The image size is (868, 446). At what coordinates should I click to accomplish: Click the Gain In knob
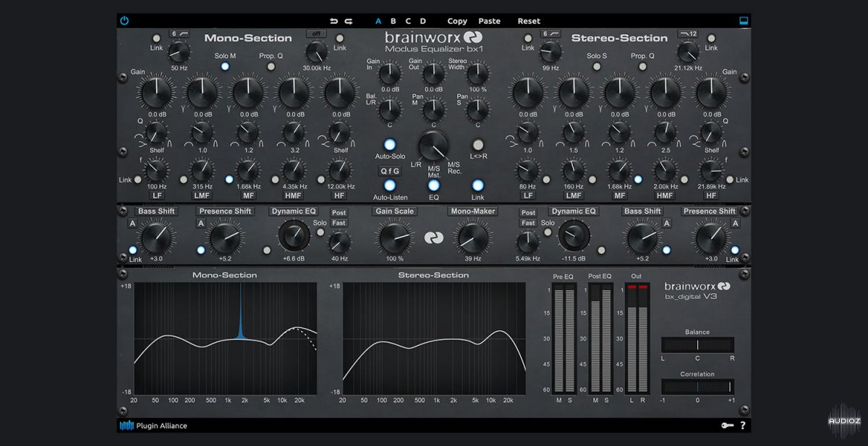click(x=389, y=72)
